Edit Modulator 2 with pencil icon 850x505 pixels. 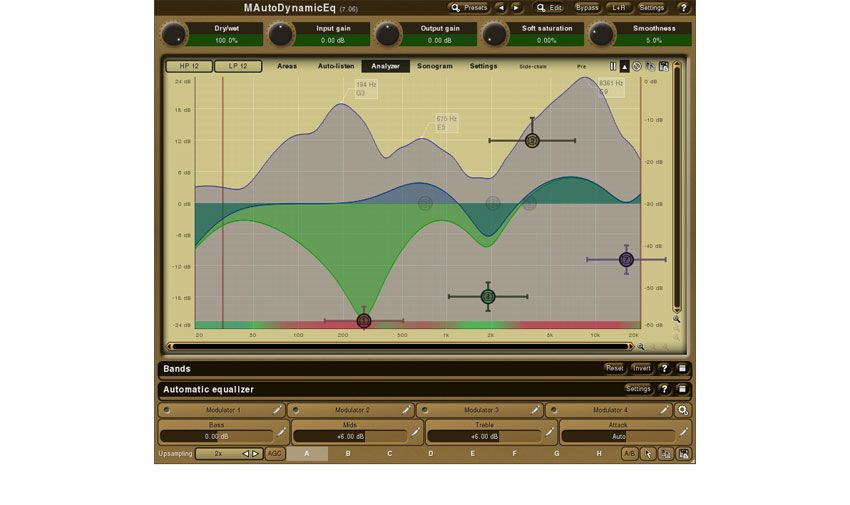pos(406,410)
